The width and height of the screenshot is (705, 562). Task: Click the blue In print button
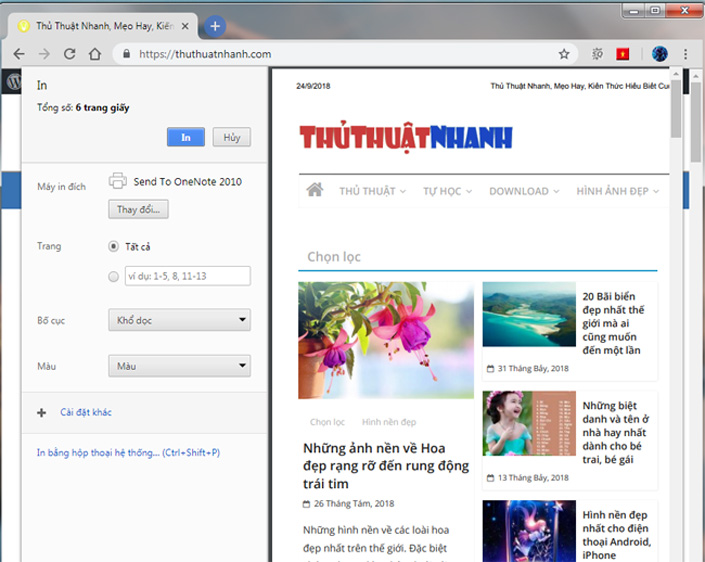186,137
